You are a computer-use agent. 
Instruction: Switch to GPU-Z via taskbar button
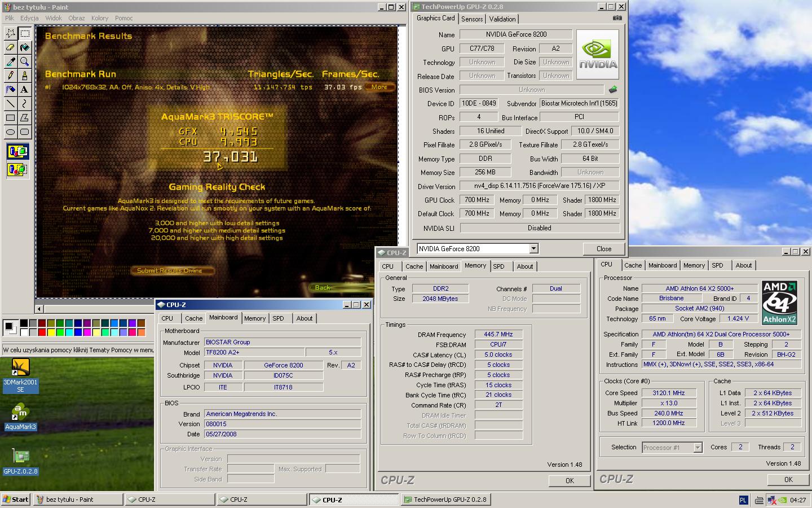[446, 500]
